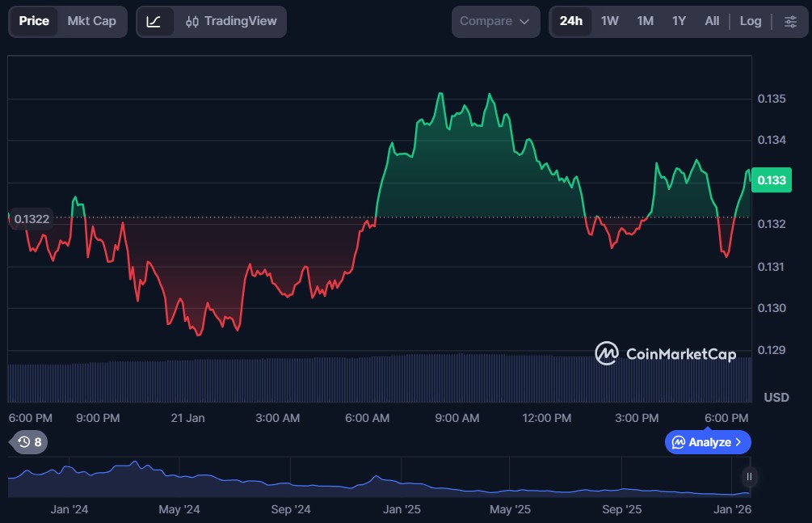Select the 24h time range

coord(570,22)
